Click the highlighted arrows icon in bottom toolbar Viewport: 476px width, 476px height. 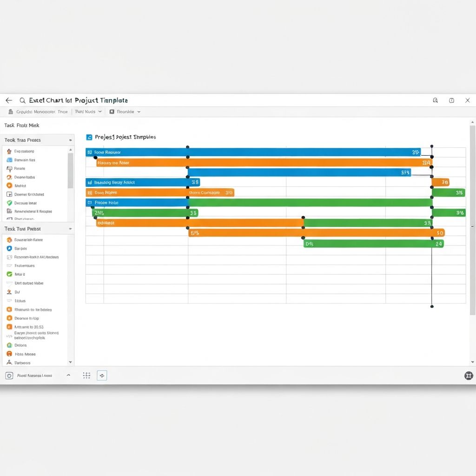click(102, 376)
